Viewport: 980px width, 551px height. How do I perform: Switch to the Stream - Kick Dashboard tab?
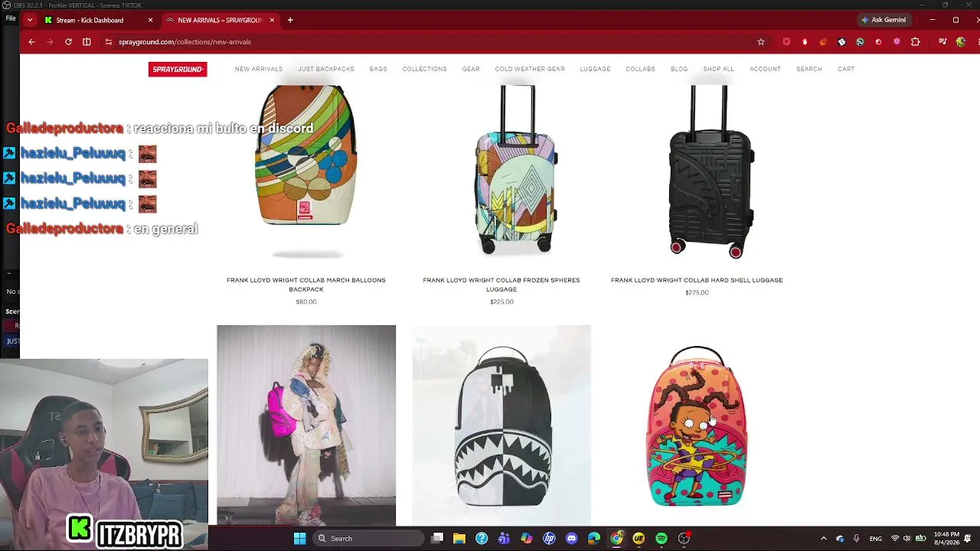[90, 20]
